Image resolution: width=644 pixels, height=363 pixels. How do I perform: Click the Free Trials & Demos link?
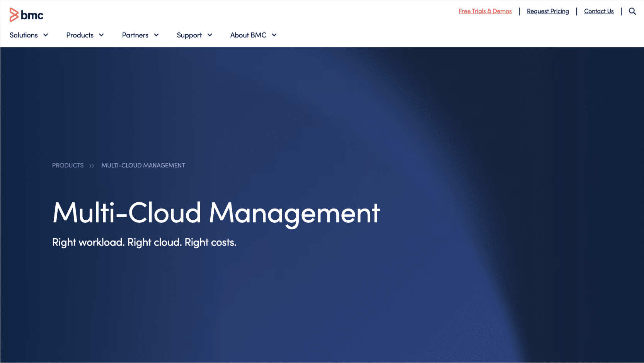[x=485, y=11]
